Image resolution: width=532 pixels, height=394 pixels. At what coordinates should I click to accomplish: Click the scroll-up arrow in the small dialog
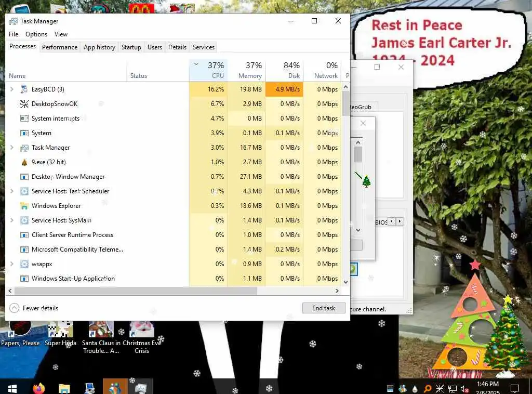point(358,143)
